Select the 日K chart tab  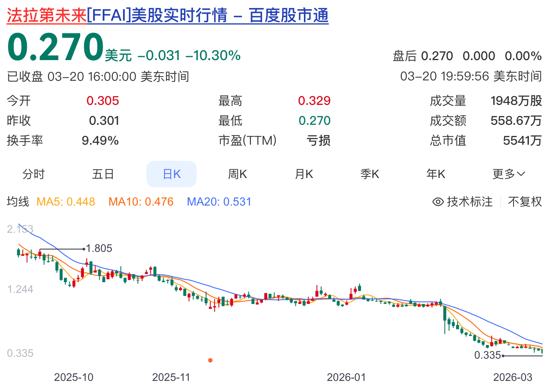pos(172,174)
